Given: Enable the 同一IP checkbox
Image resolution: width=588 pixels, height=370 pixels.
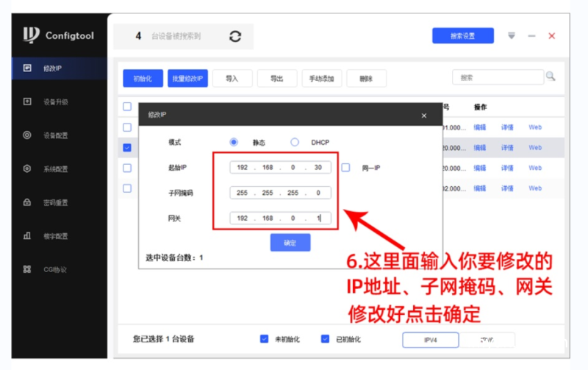Looking at the screenshot, I should pos(345,168).
